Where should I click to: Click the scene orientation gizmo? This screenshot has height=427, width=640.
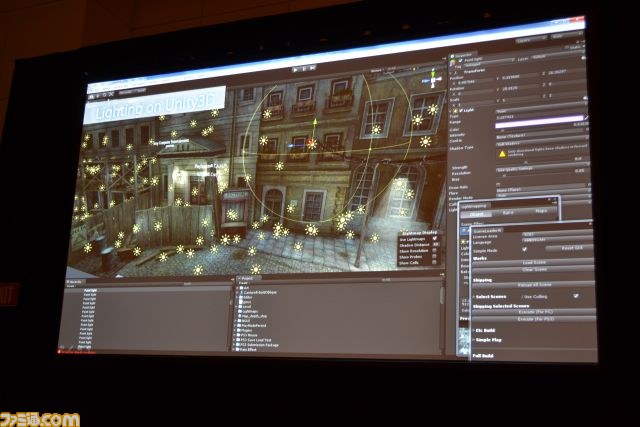433,80
